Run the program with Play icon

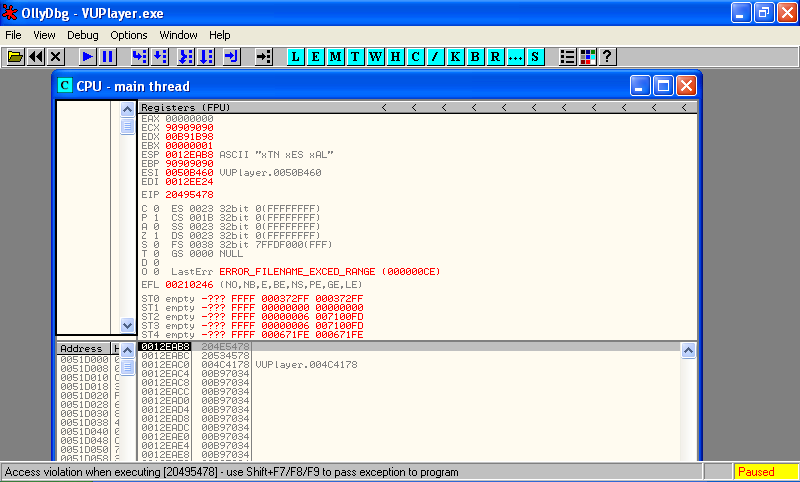pyautogui.click(x=88, y=57)
